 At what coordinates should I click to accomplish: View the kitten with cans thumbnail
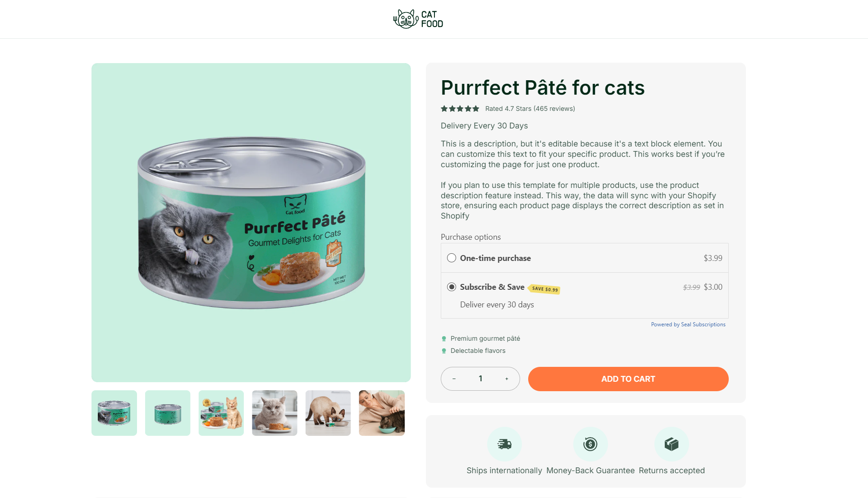click(x=221, y=413)
